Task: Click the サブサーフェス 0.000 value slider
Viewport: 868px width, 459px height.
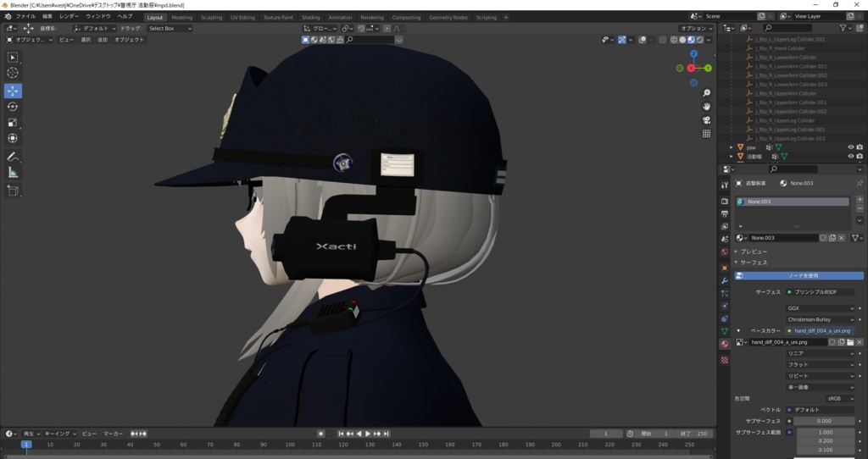Action: click(x=824, y=421)
